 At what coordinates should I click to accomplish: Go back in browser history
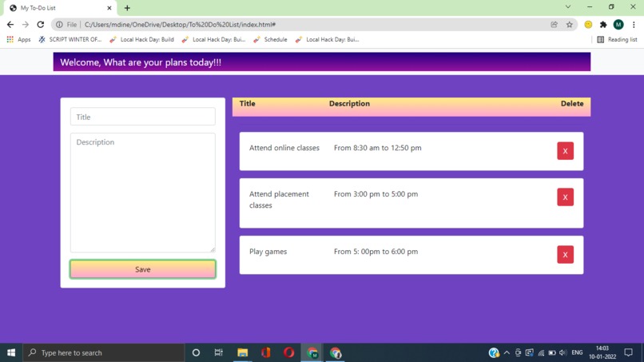pyautogui.click(x=10, y=25)
